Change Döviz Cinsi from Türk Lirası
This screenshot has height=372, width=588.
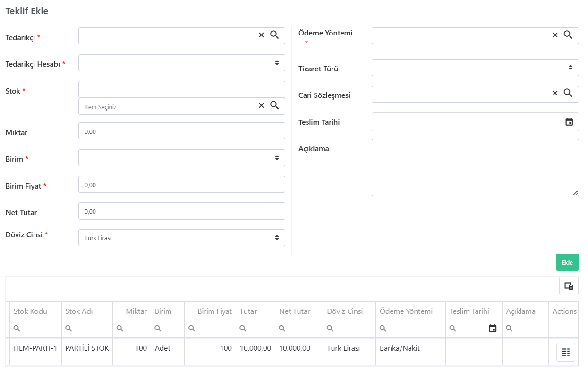tap(182, 238)
